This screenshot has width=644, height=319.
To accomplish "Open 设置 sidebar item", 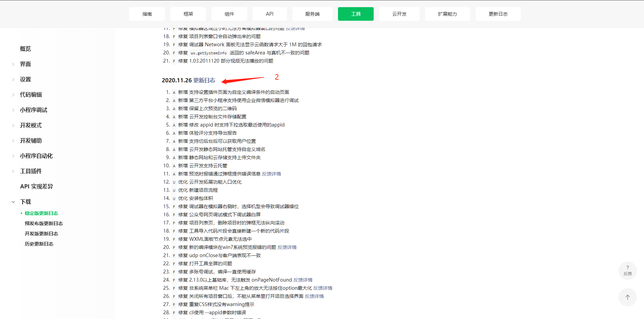I will tap(26, 79).
